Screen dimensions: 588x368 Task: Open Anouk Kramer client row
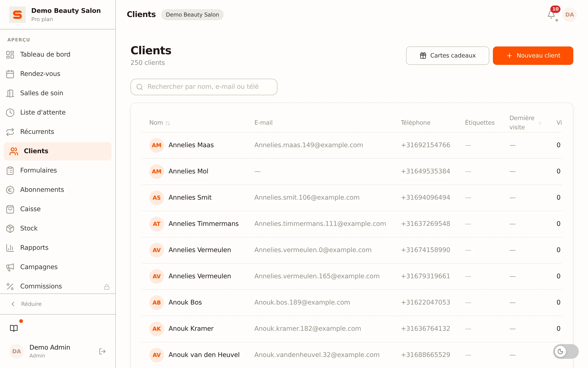[352, 329]
